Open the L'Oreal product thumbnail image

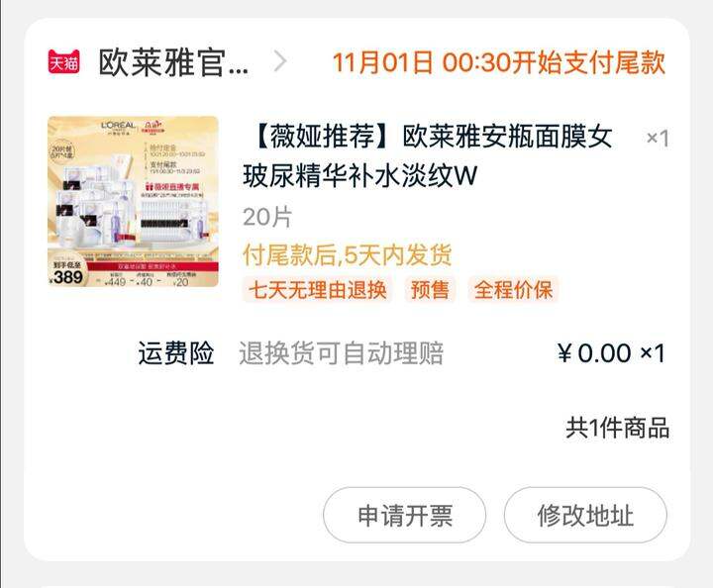(x=134, y=202)
